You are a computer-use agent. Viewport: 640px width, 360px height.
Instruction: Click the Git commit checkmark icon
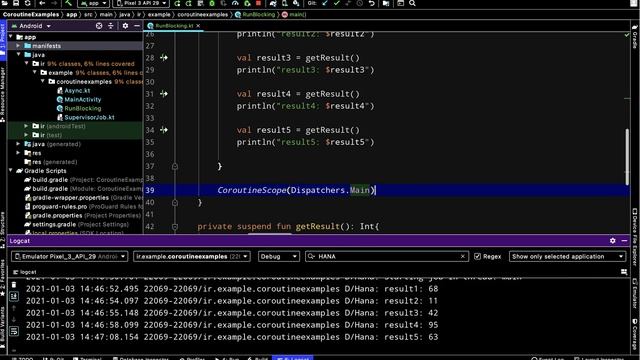[x=337, y=3]
